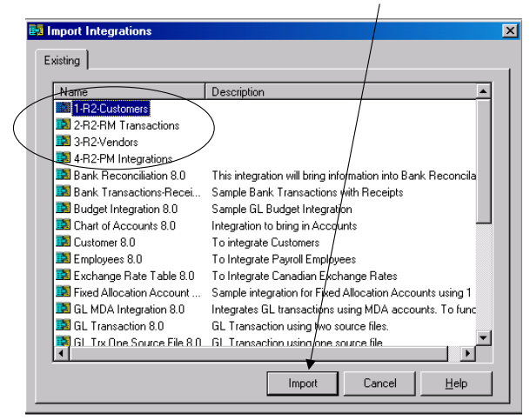This screenshot has width=530, height=420.
Task: Click the icon beside GL Transaction 8.0
Action: click(64, 325)
